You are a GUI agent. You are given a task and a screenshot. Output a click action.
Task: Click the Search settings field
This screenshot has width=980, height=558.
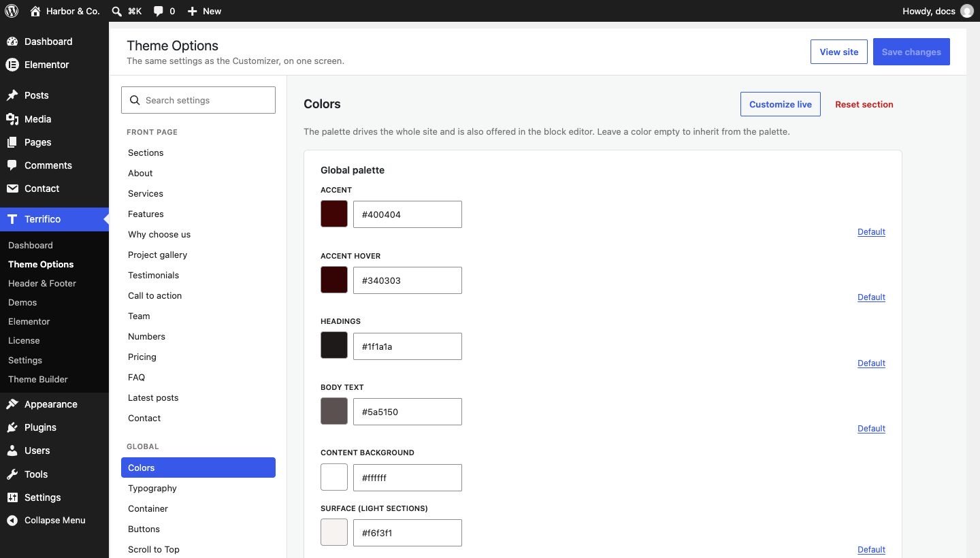(198, 100)
